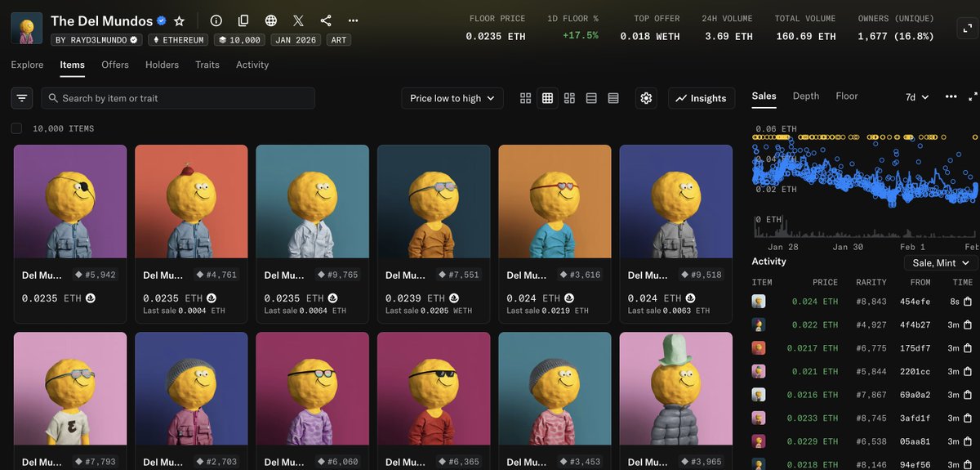Open Del Mundo #3,965 thumbnail with green hat
This screenshot has height=470, width=980.
pos(676,389)
